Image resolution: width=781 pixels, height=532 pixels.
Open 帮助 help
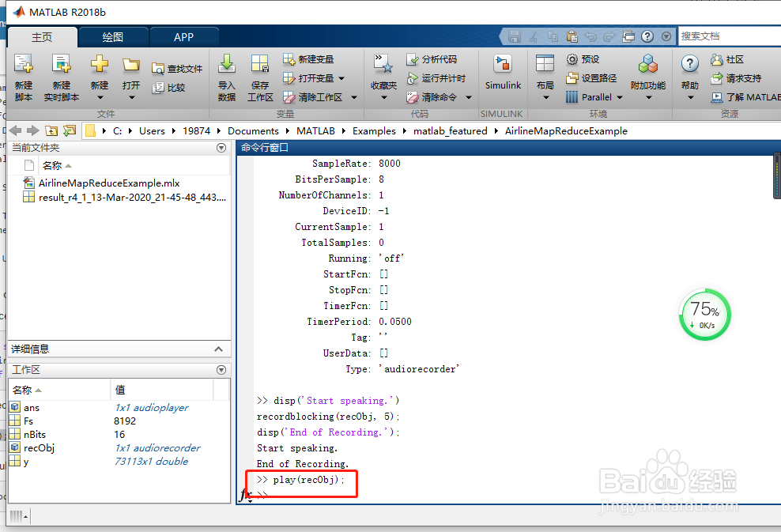[690, 77]
